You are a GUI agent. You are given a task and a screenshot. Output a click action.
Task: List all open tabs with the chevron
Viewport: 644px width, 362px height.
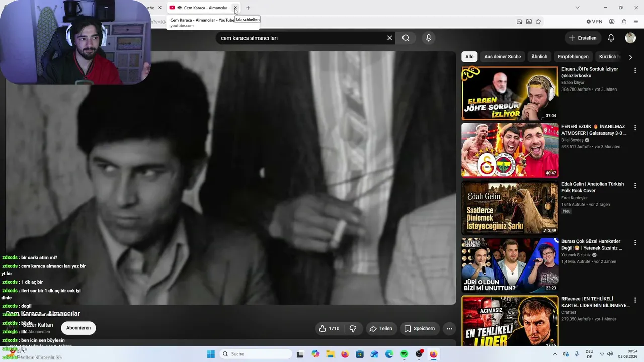(577, 8)
